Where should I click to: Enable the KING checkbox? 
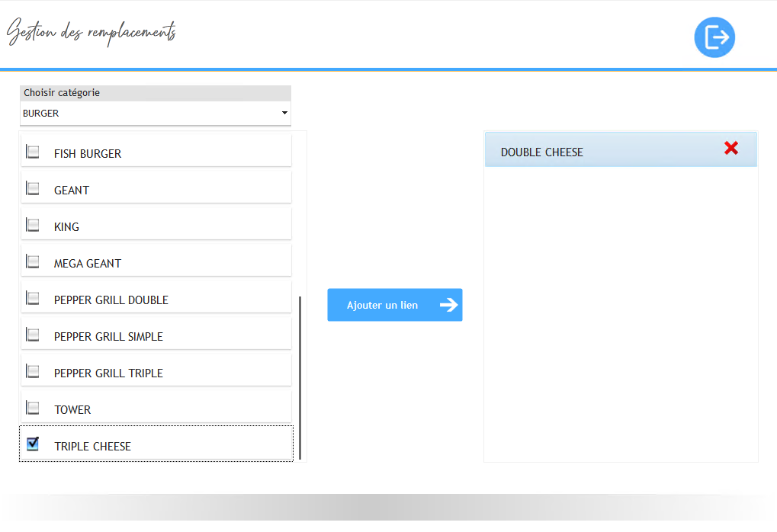[33, 225]
